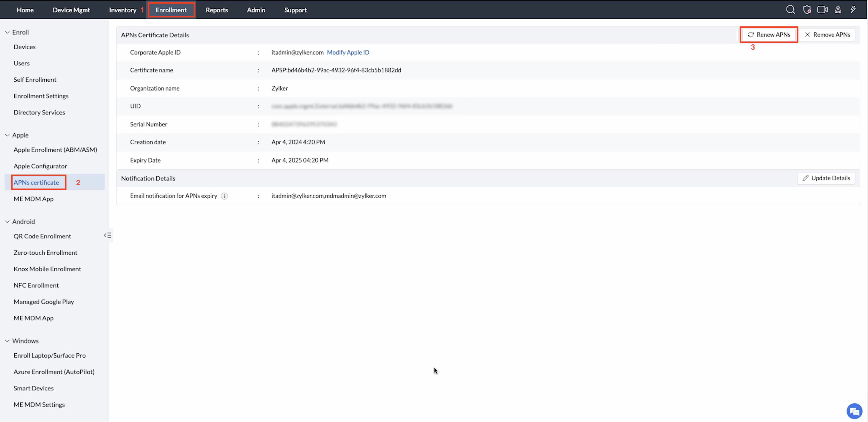Click Renew APNs button

[x=769, y=35]
